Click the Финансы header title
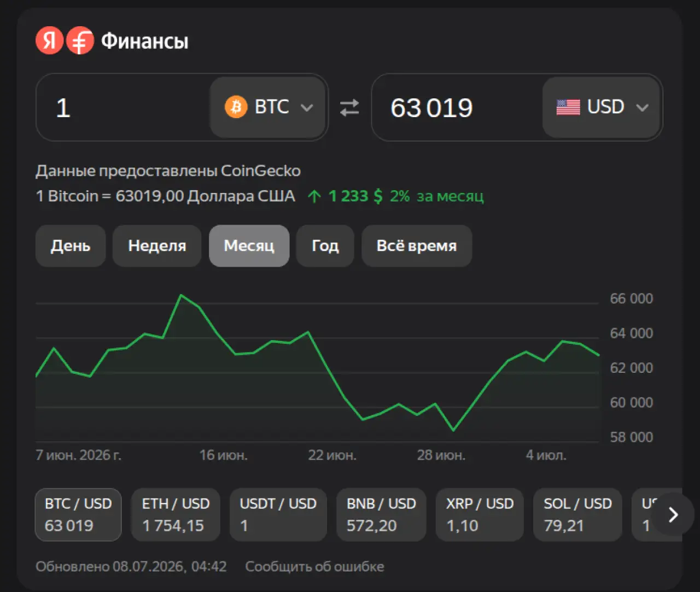The image size is (700, 592). 145,41
